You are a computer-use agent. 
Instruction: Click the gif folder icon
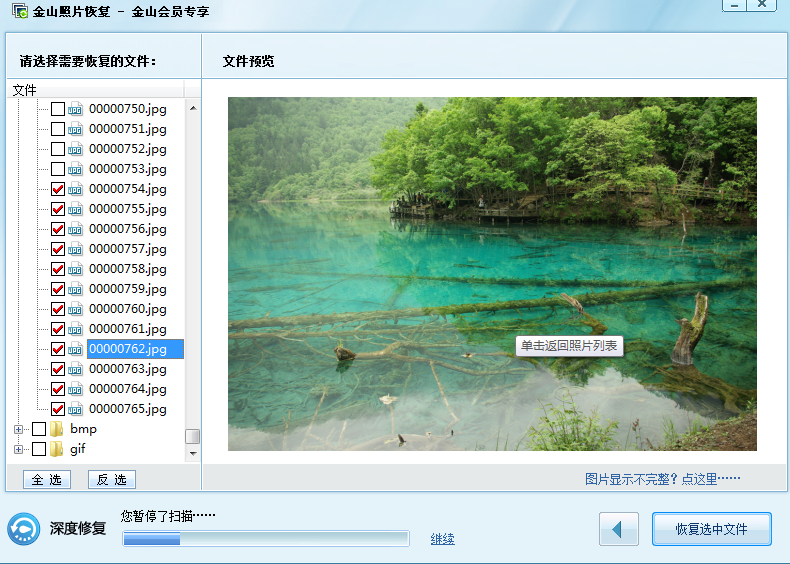point(56,449)
